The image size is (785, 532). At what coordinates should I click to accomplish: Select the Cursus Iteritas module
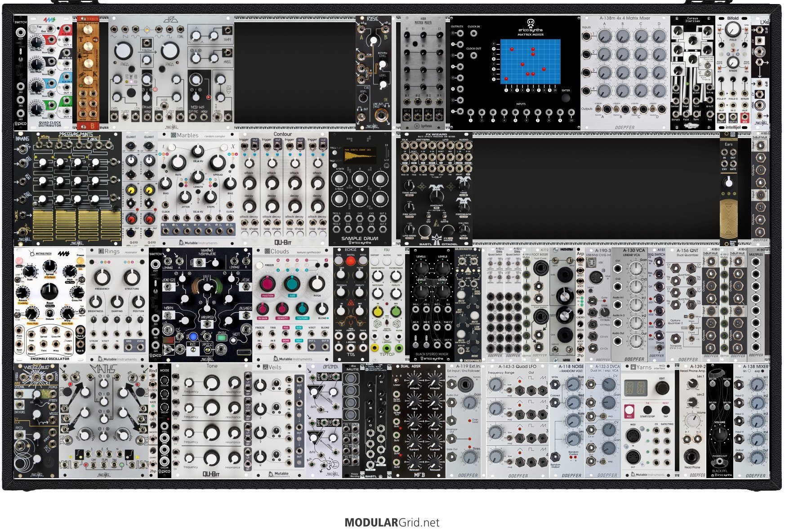[x=692, y=73]
